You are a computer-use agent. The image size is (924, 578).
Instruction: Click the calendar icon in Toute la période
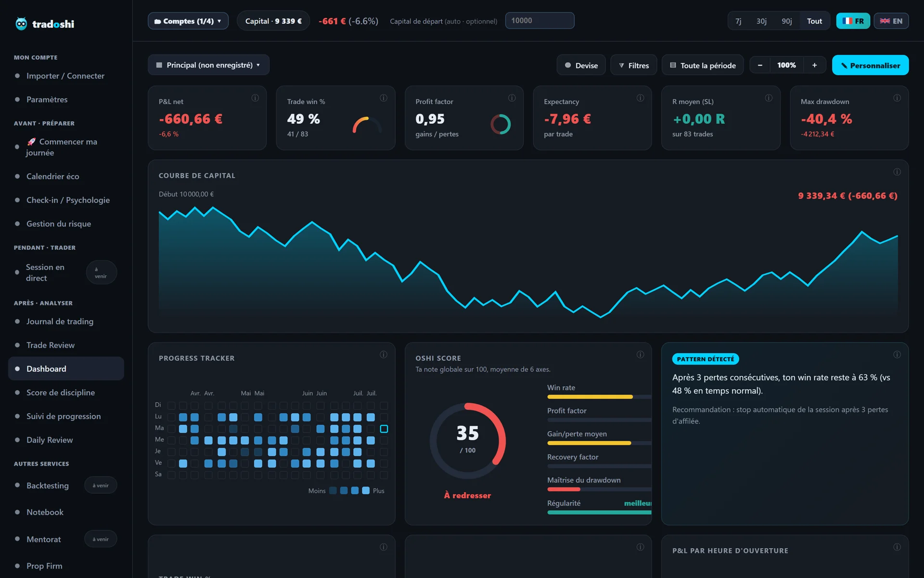pyautogui.click(x=673, y=65)
